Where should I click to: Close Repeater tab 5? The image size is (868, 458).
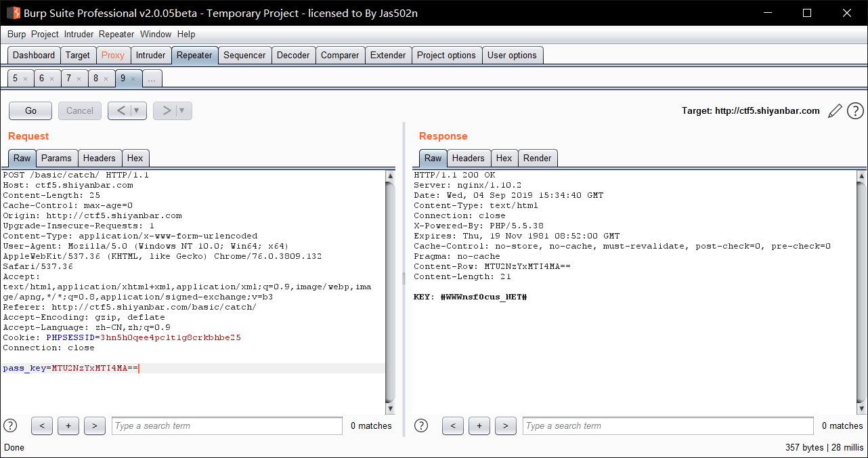tap(25, 79)
